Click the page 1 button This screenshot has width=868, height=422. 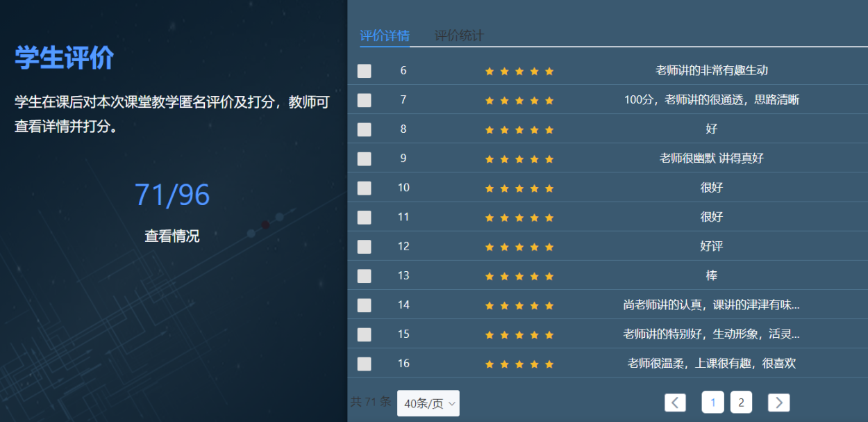[x=712, y=402]
